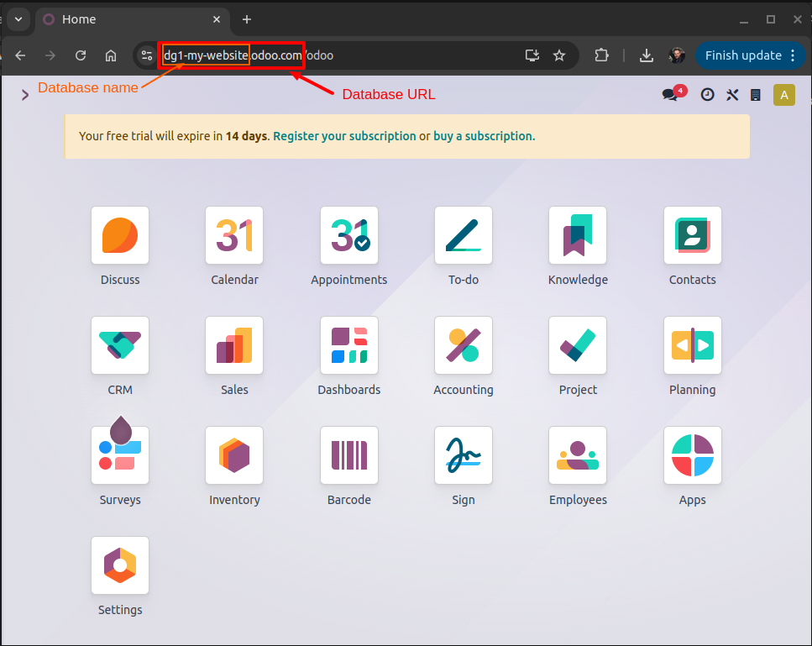This screenshot has width=812, height=646.
Task: Launch the Appointments app
Action: pos(349,236)
